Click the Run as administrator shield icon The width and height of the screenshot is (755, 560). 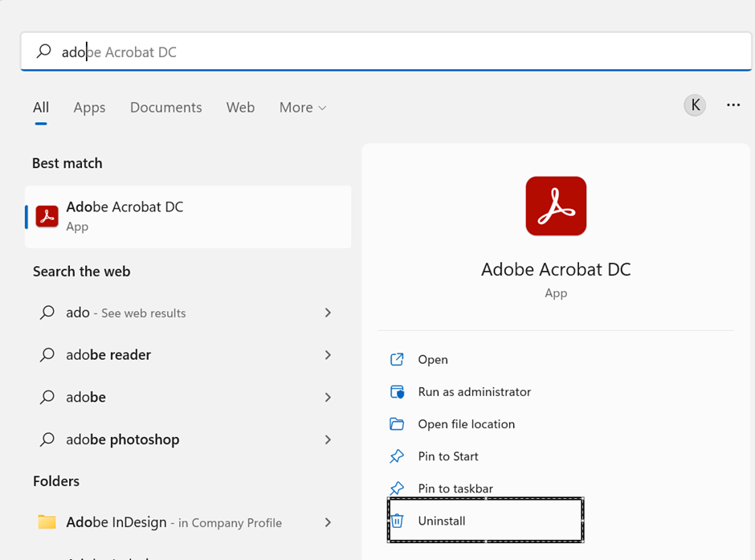pyautogui.click(x=397, y=392)
